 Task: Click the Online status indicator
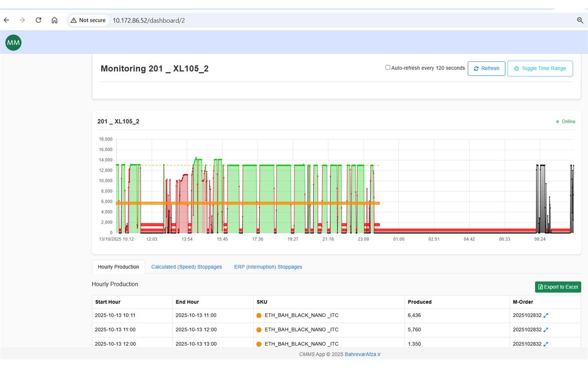(566, 122)
